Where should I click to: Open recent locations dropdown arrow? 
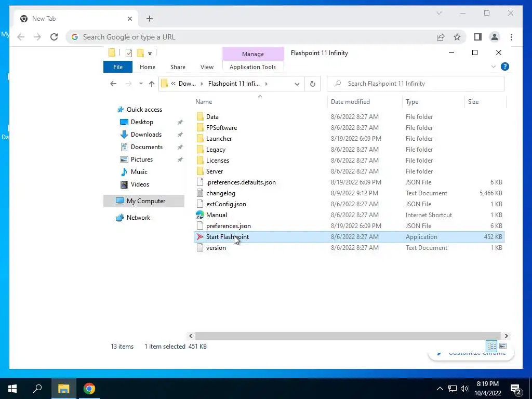(141, 84)
